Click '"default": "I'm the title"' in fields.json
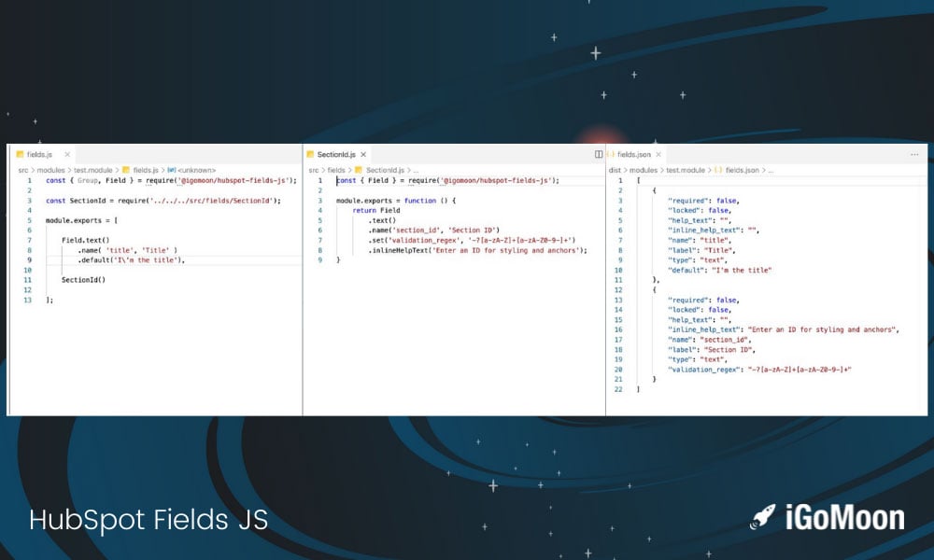Viewport: 934px width, 560px height. click(719, 270)
